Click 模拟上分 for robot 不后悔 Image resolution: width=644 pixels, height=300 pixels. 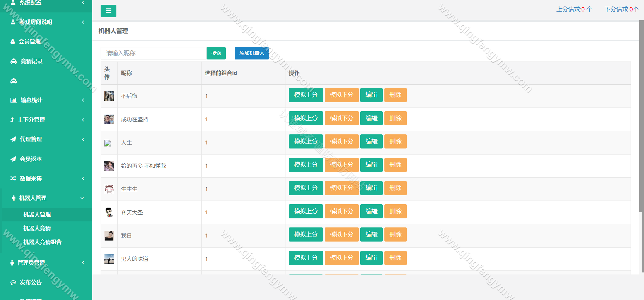click(306, 95)
